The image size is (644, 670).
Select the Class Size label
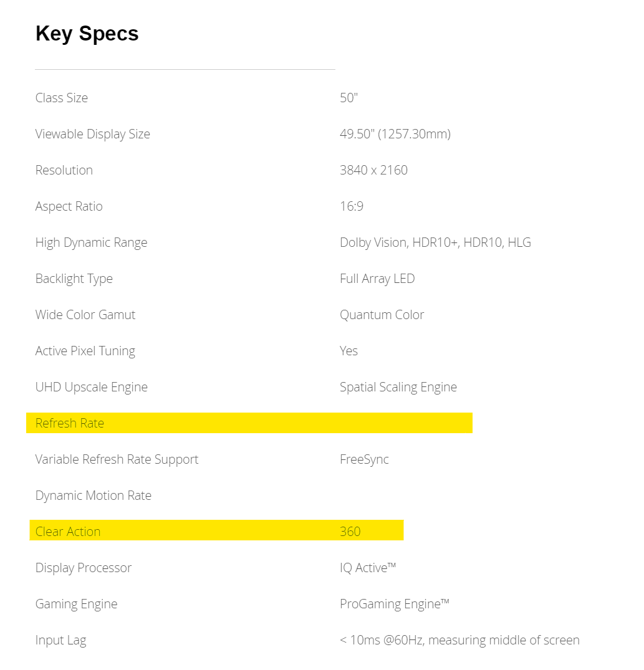click(62, 98)
